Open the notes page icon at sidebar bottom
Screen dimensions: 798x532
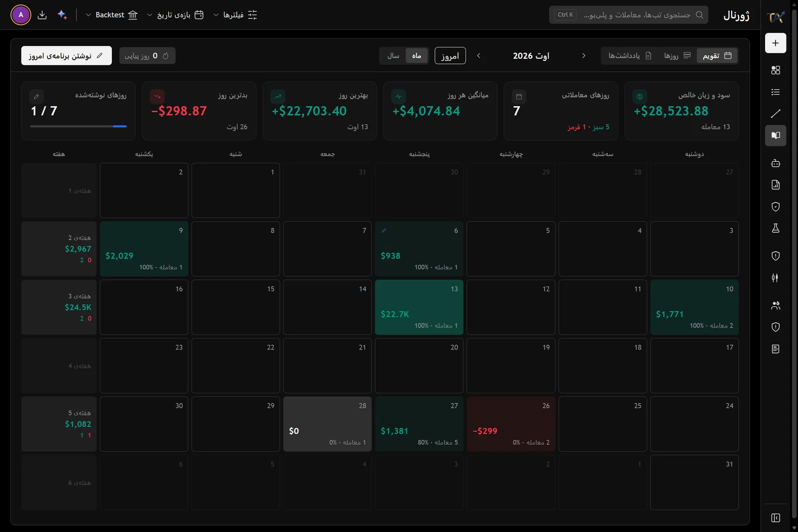[776, 349]
